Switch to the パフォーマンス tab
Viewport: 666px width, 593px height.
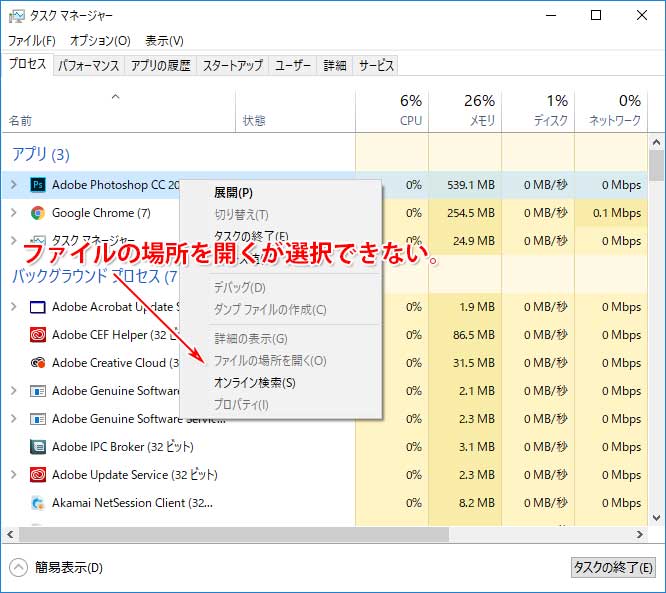pyautogui.click(x=89, y=65)
